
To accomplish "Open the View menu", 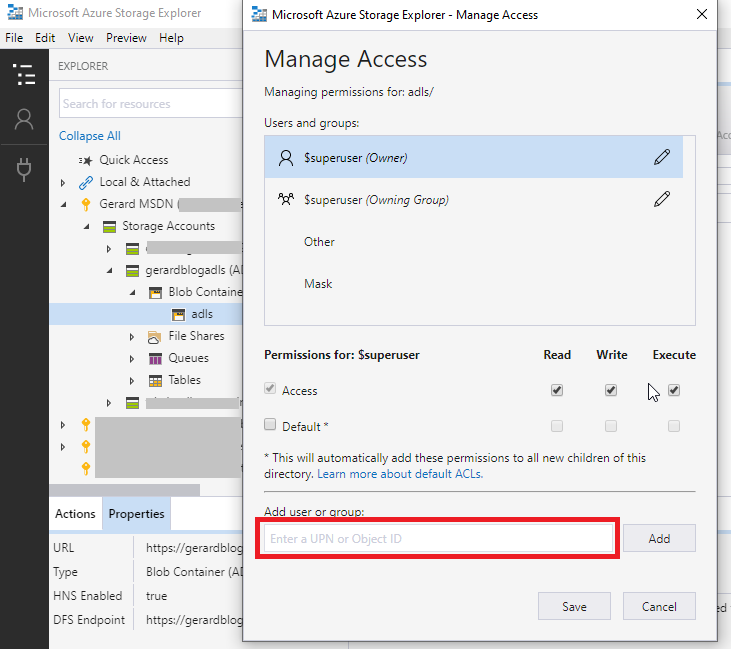I will pyautogui.click(x=81, y=38).
